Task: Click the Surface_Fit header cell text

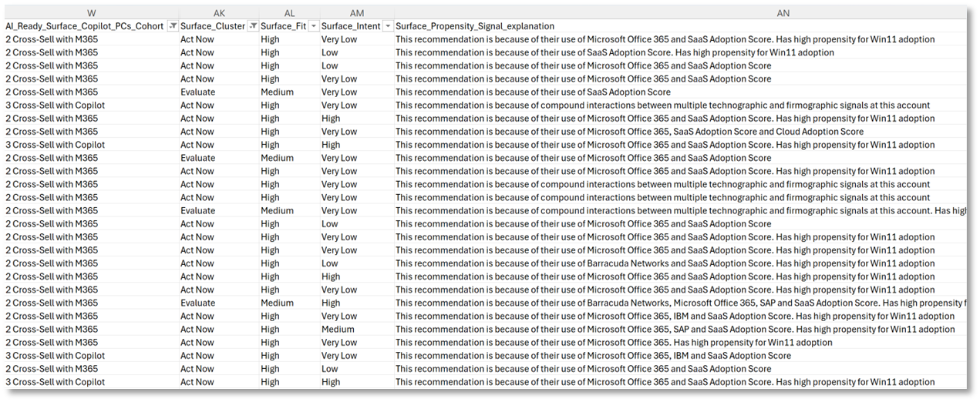Action: (283, 26)
